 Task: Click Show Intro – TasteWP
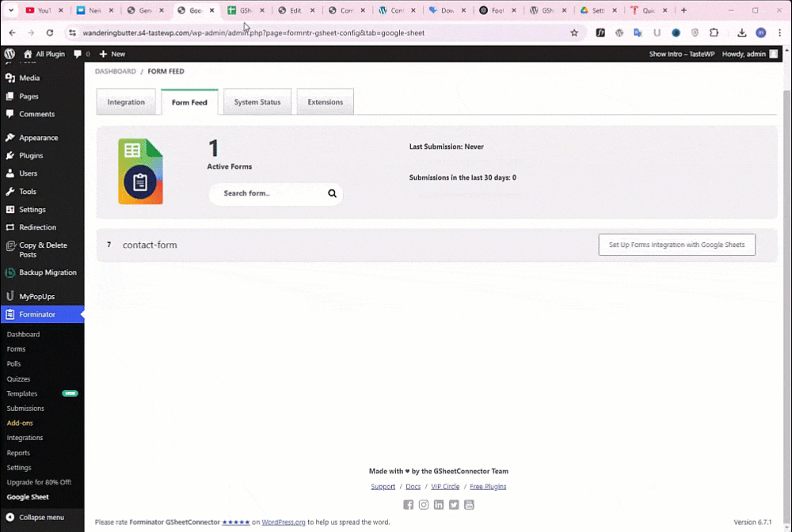point(681,54)
